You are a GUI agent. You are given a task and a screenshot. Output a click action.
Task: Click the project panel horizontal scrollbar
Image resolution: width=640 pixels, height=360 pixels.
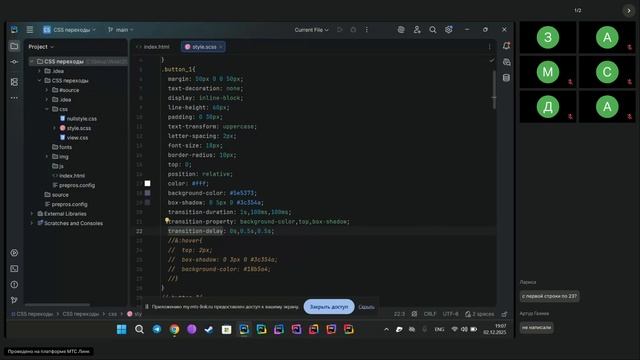57,304
